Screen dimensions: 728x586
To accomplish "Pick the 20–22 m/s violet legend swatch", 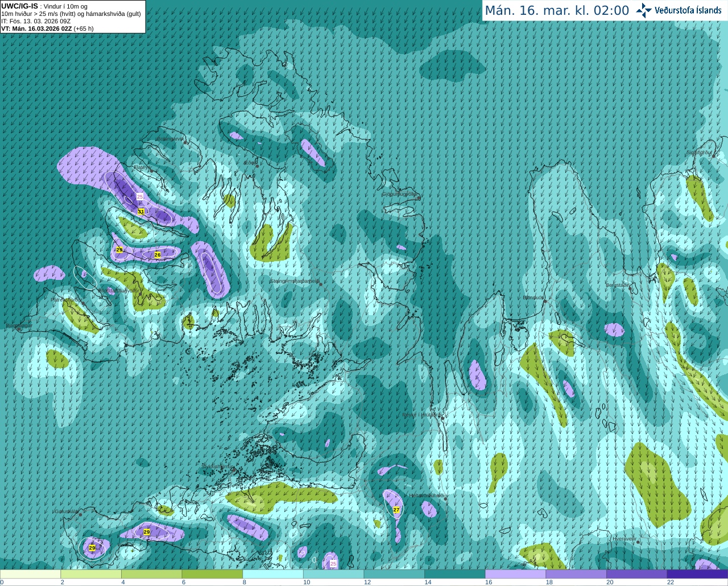I will (x=637, y=574).
